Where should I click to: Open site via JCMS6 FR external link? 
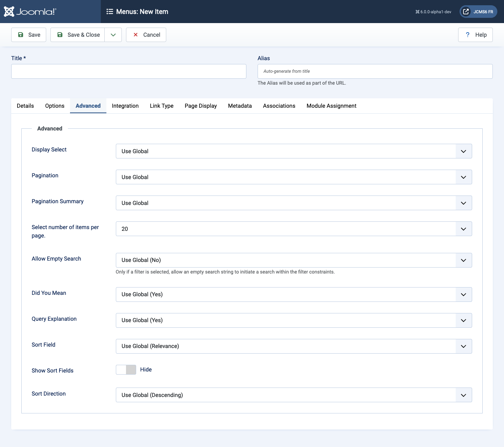coord(478,12)
